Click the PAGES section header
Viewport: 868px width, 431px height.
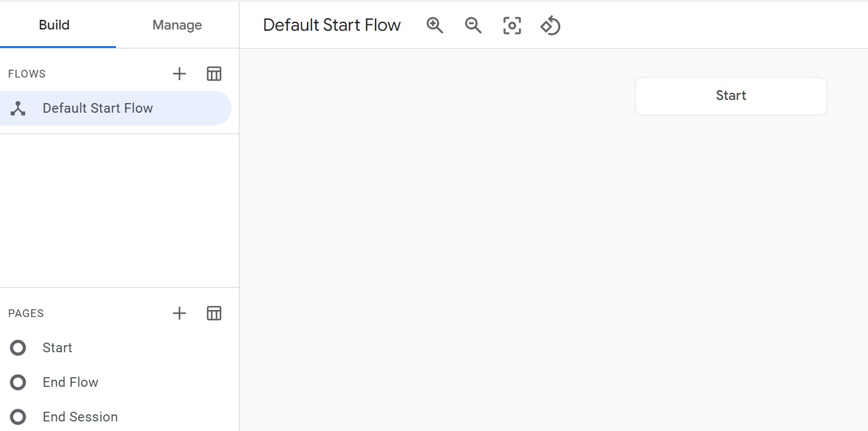pos(26,313)
